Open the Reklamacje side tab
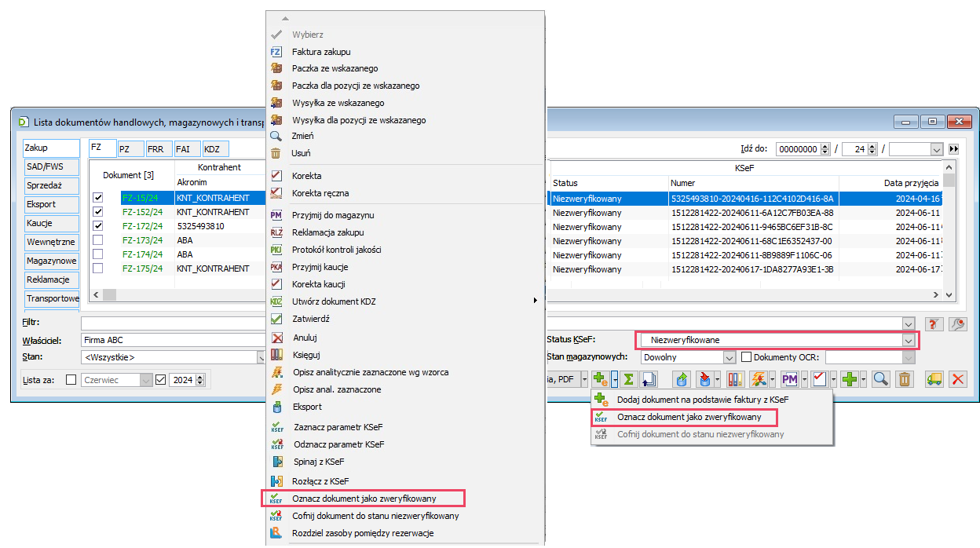The image size is (980, 548). click(x=52, y=279)
